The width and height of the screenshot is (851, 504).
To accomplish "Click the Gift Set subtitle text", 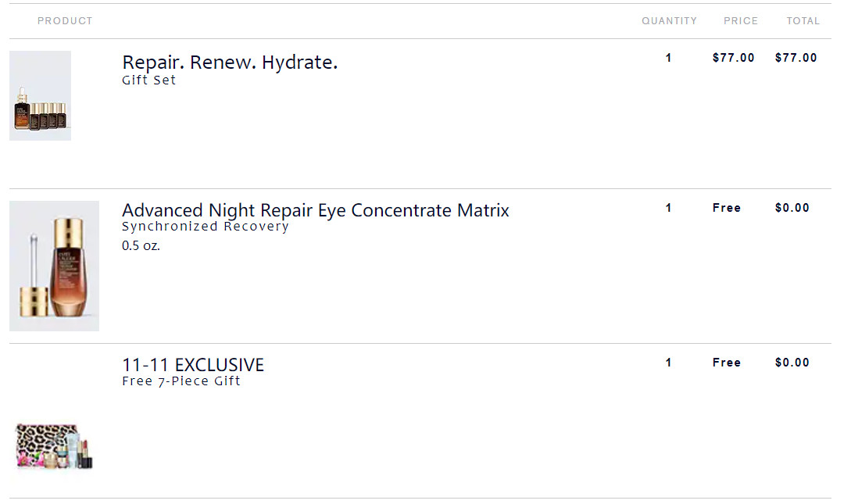I will pos(148,80).
